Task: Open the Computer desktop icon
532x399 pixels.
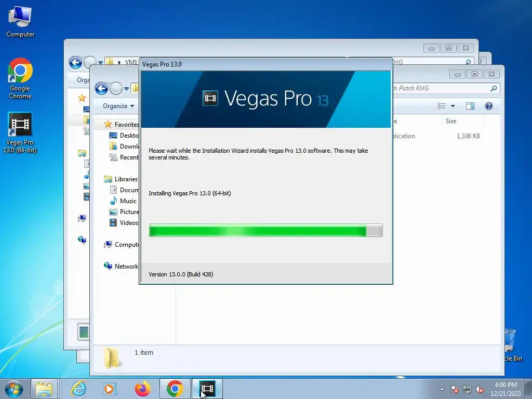Action: pyautogui.click(x=20, y=22)
